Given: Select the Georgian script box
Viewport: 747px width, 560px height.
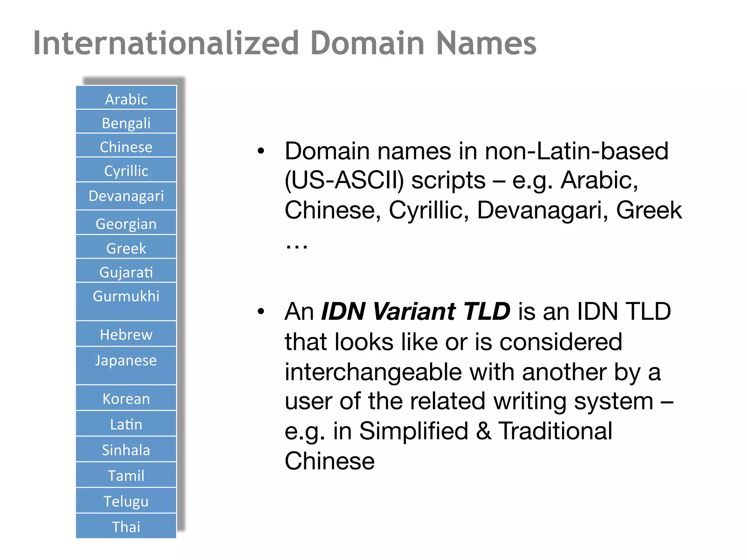Looking at the screenshot, I should pos(126,222).
